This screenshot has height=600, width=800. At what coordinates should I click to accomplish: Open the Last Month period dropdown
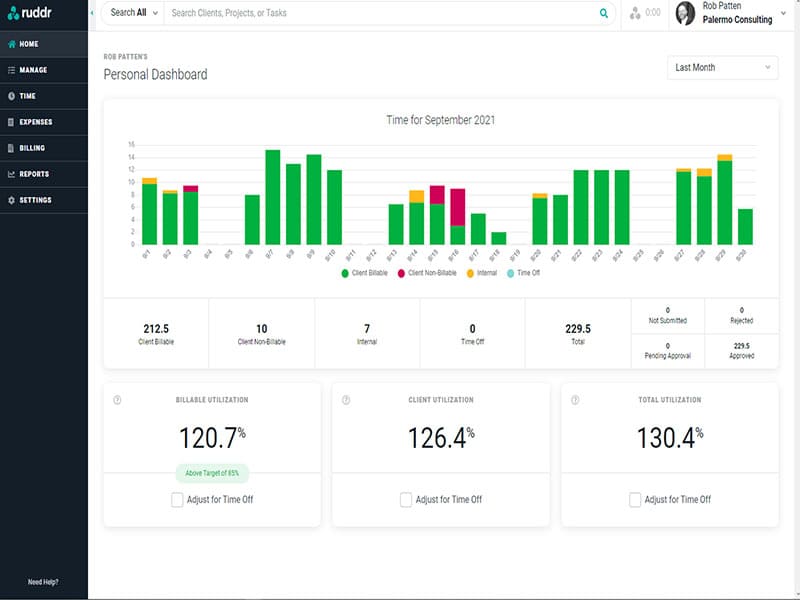point(722,68)
